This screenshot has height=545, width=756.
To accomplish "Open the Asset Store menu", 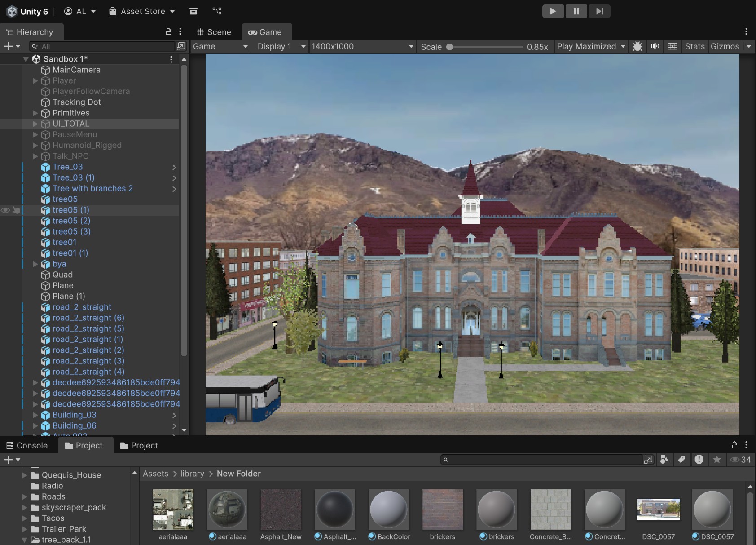I will tap(142, 11).
